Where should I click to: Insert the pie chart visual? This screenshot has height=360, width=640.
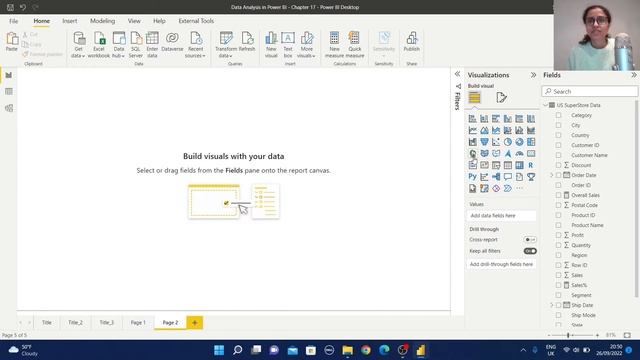[x=507, y=142]
